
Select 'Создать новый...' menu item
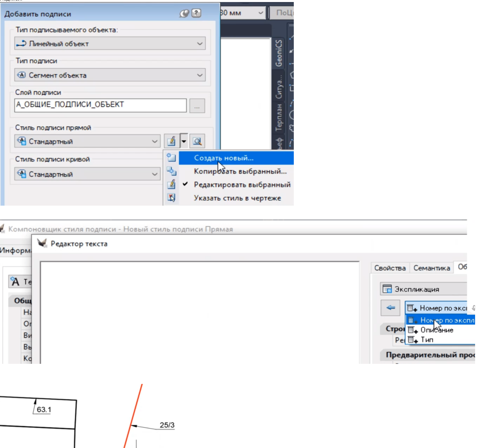coord(224,158)
